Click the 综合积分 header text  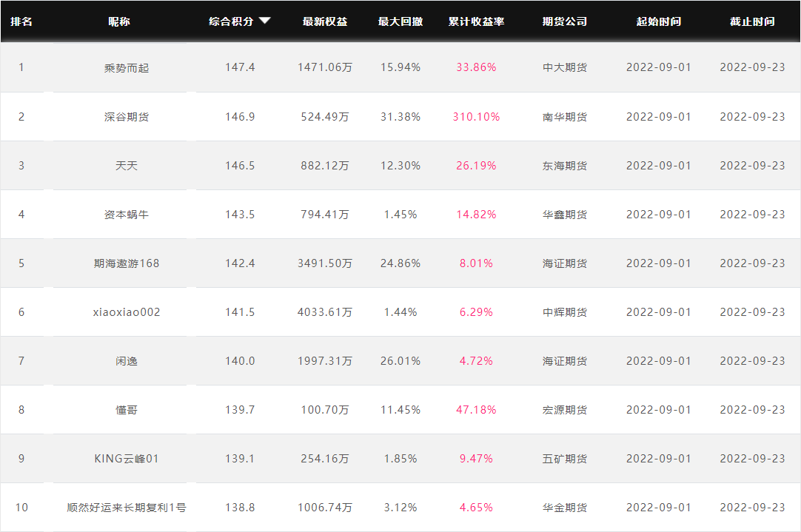[231, 21]
